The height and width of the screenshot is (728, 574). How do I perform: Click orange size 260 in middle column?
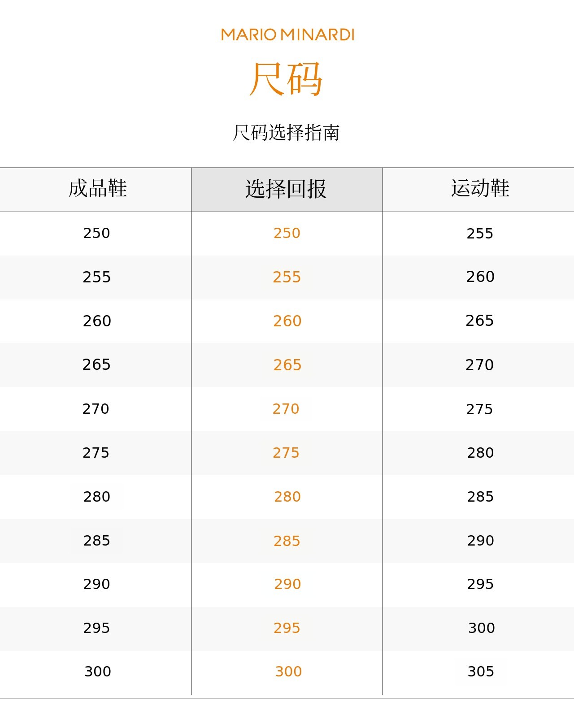pyautogui.click(x=287, y=321)
